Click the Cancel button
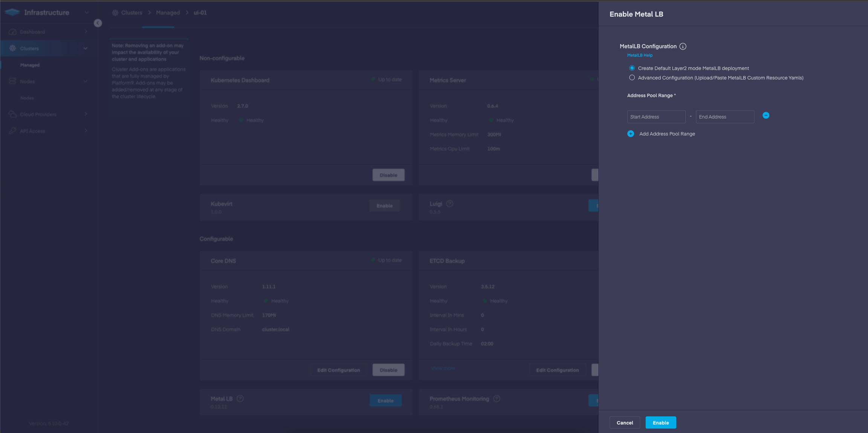 click(625, 422)
